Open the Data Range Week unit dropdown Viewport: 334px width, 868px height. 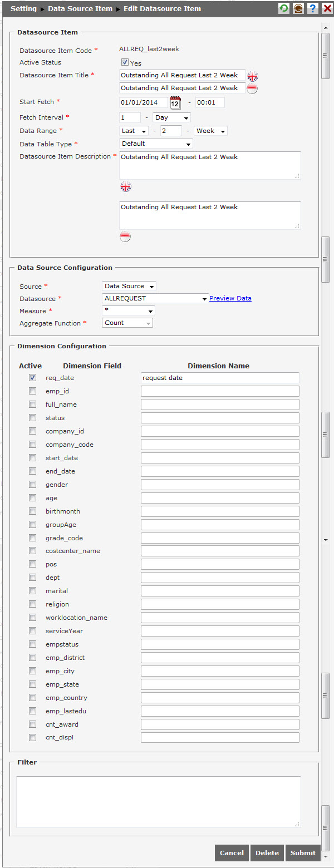point(210,131)
